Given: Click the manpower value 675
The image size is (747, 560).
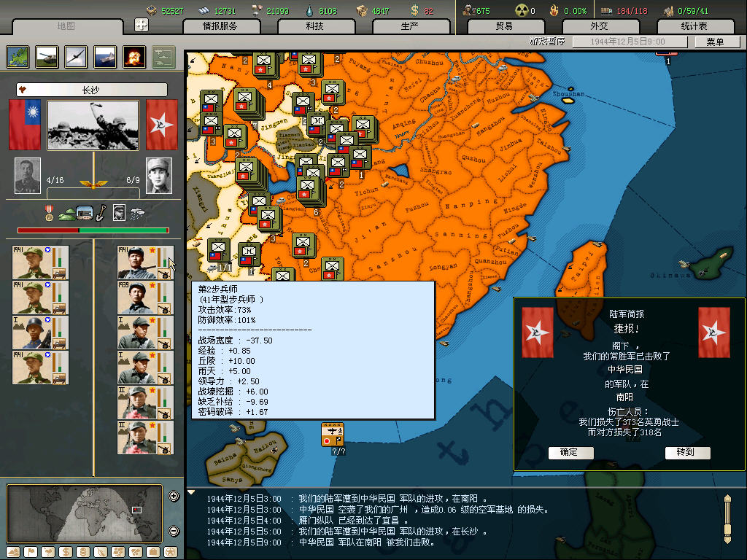Looking at the screenshot, I should tap(483, 10).
